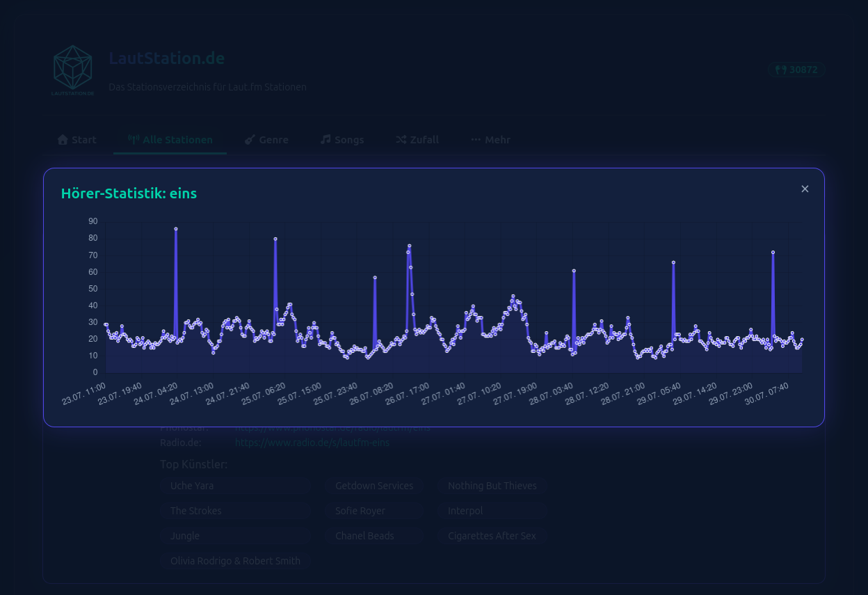Screen dimensions: 868x595
Task: Click the antenna icon beside Alle Stationen
Action: click(134, 139)
